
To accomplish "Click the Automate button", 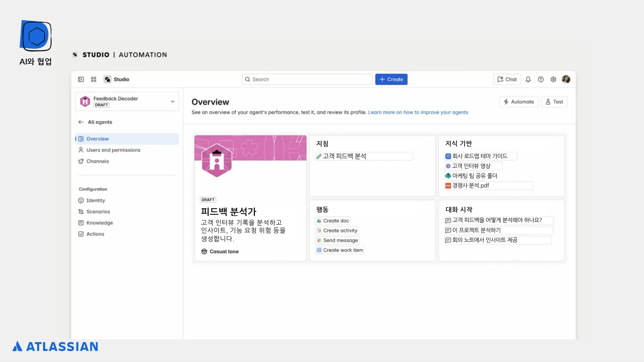I will [x=519, y=102].
